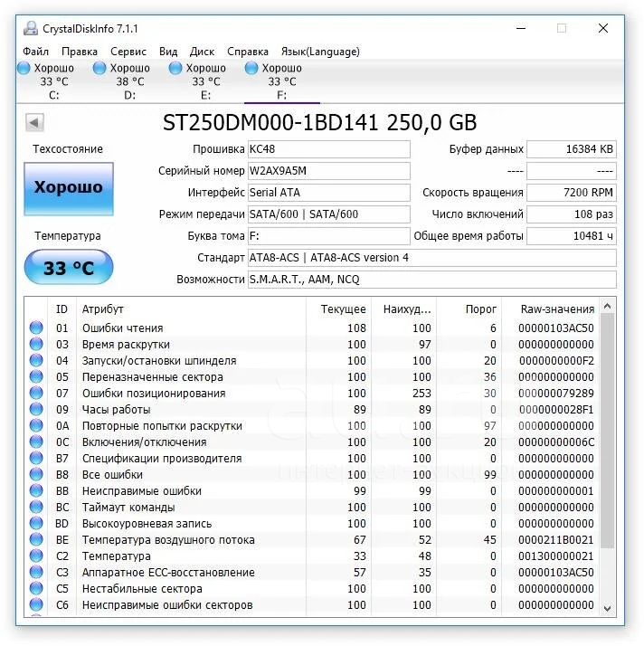Click the Атрибут column header
This screenshot has height=646, width=644.
click(192, 309)
